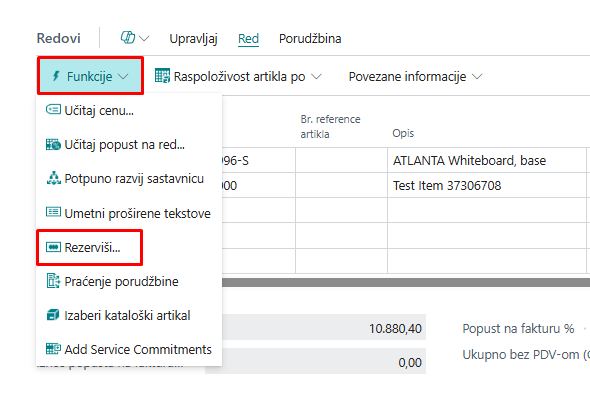Viewport: 590px width, 401px height.
Task: Open Raspoloživost artikla po menu
Action: coord(238,76)
